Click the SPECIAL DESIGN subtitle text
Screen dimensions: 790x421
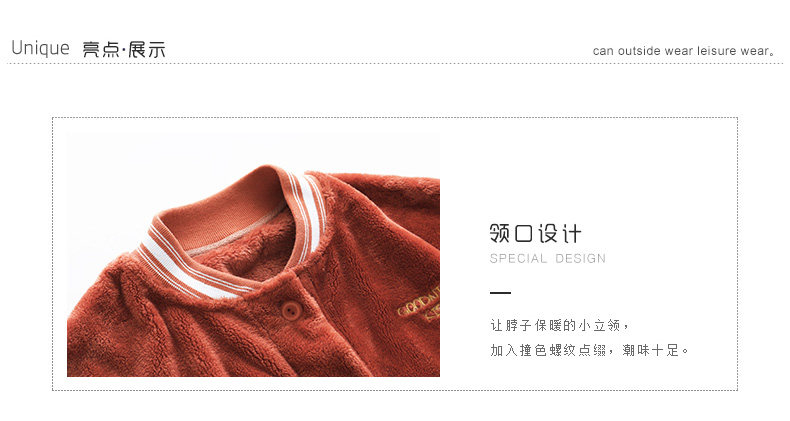point(548,259)
